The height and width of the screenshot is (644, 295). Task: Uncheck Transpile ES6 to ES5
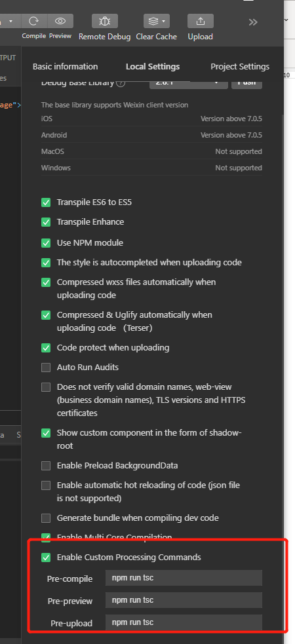46,202
